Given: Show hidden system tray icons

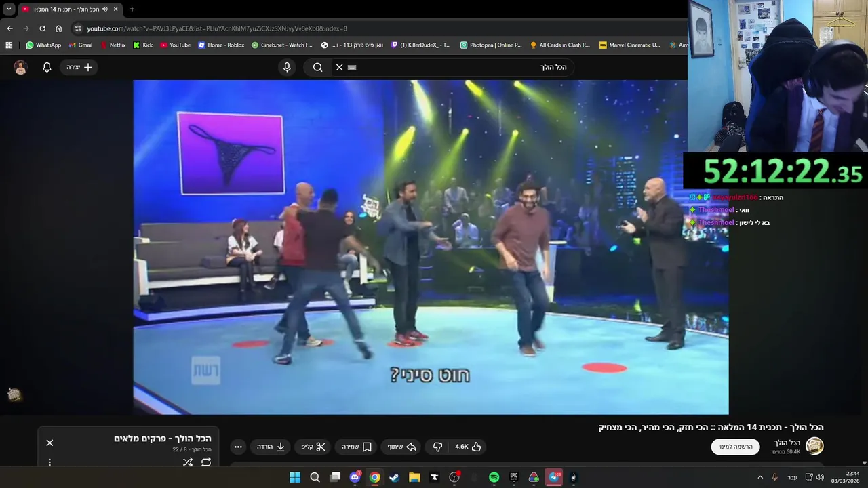Looking at the screenshot, I should point(759,477).
